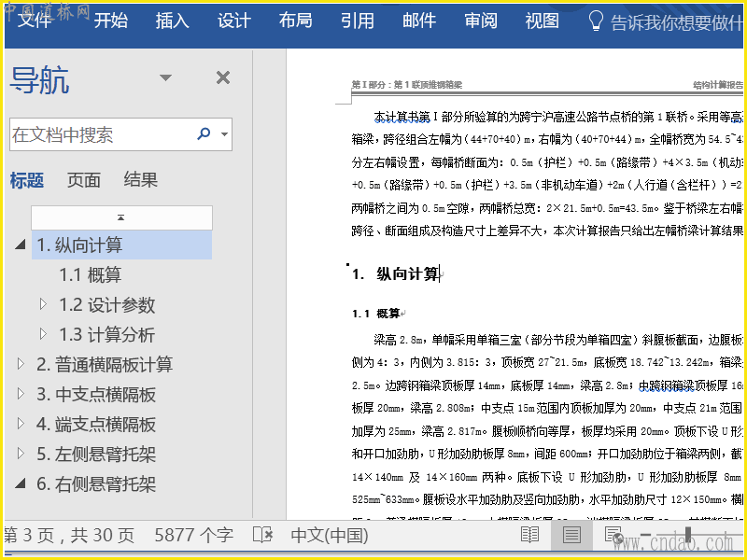Image resolution: width=747 pixels, height=560 pixels.
Task: Go to heading 2. 普通横隔板计算
Action: point(105,364)
